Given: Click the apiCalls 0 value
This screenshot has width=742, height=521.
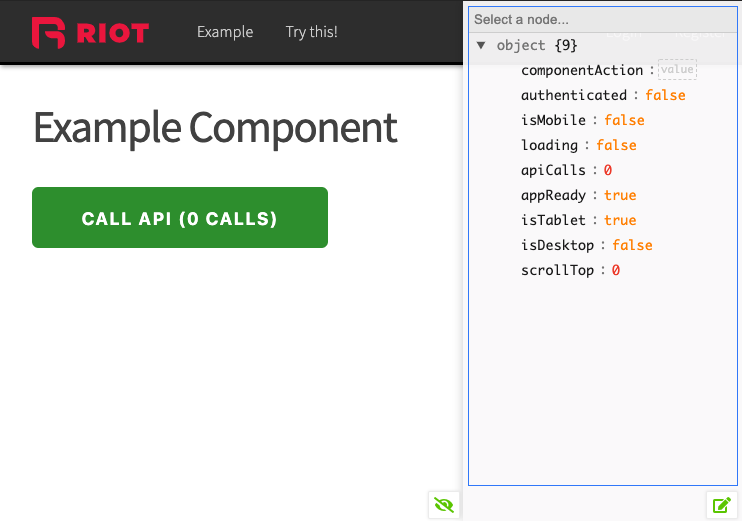Looking at the screenshot, I should coord(608,170).
